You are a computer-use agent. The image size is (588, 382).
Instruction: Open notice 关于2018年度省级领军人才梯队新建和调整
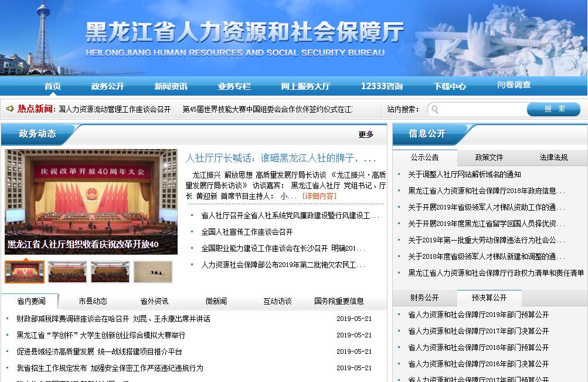coord(487,256)
